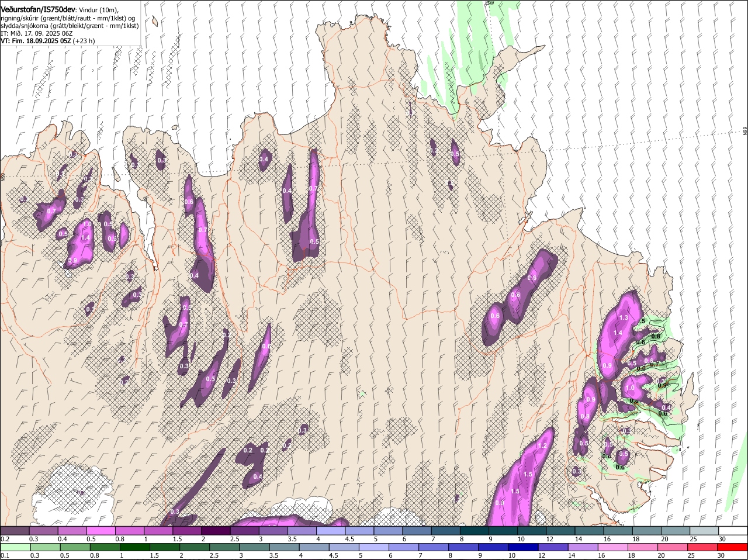Pick the bright pink 0.5 swatch, upper legend
The width and height of the screenshot is (748, 560).
click(101, 530)
